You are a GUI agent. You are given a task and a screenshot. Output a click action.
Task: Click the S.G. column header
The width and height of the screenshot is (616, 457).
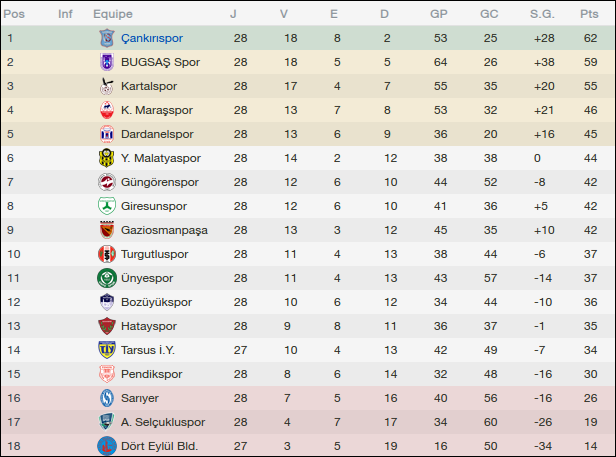pos(542,14)
